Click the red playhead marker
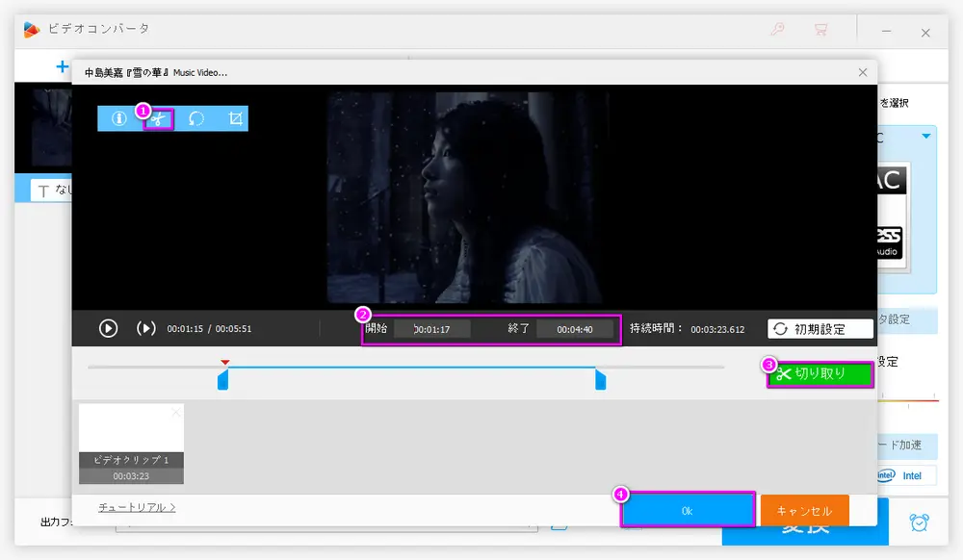The height and width of the screenshot is (560, 963). (x=224, y=362)
